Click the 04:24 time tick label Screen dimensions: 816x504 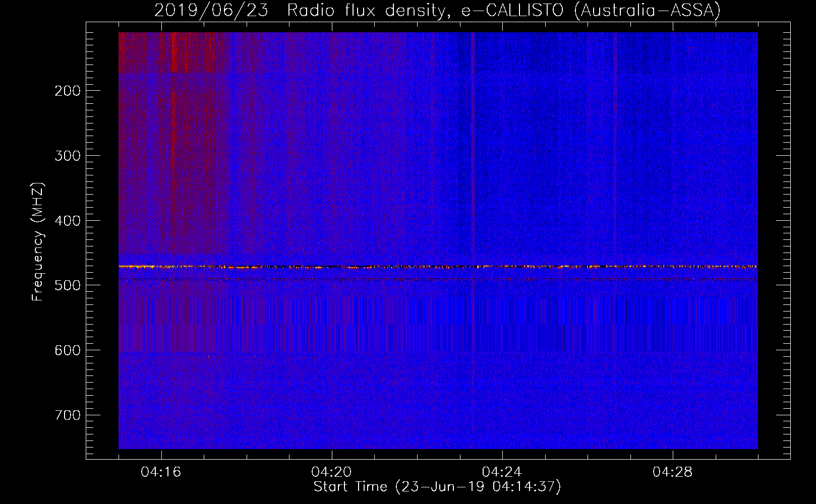coord(502,472)
